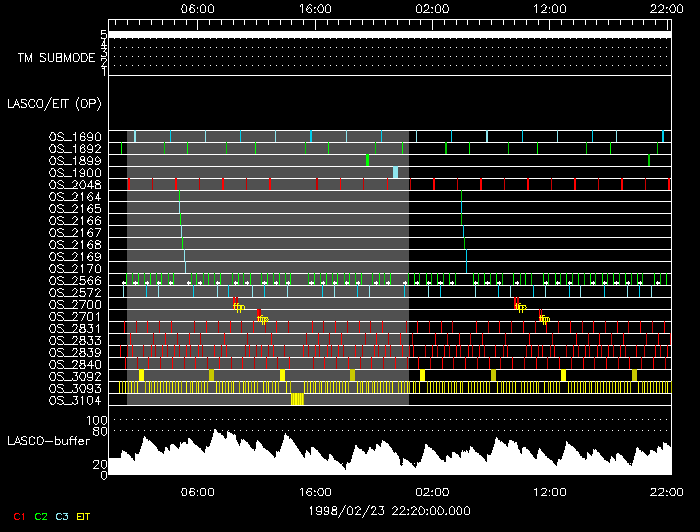Click the white bar in TM SUBMODE row

pyautogui.click(x=388, y=35)
